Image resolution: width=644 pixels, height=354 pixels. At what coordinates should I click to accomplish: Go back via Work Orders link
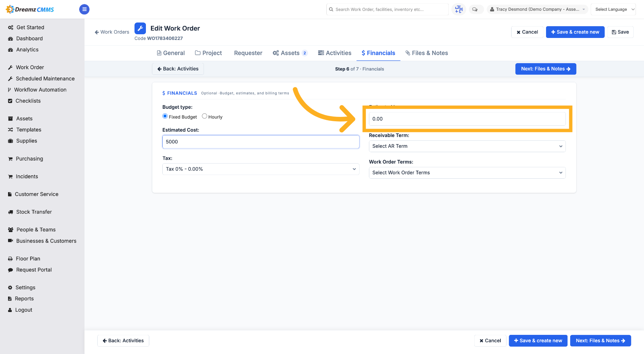tap(112, 32)
